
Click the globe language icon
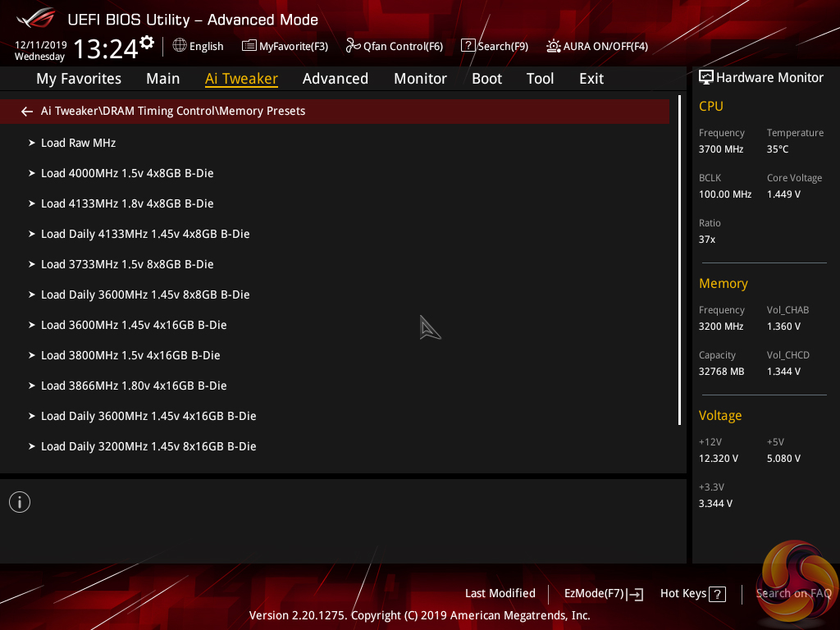tap(180, 46)
